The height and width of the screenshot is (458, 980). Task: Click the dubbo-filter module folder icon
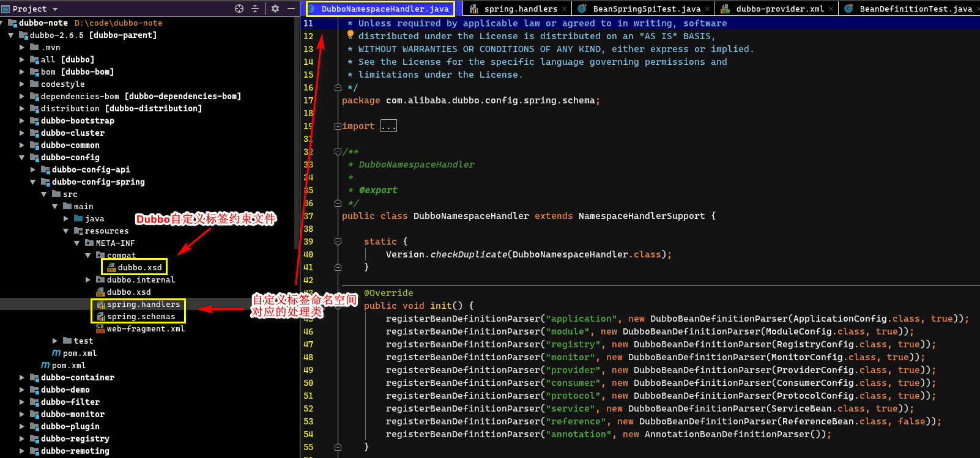coord(35,402)
